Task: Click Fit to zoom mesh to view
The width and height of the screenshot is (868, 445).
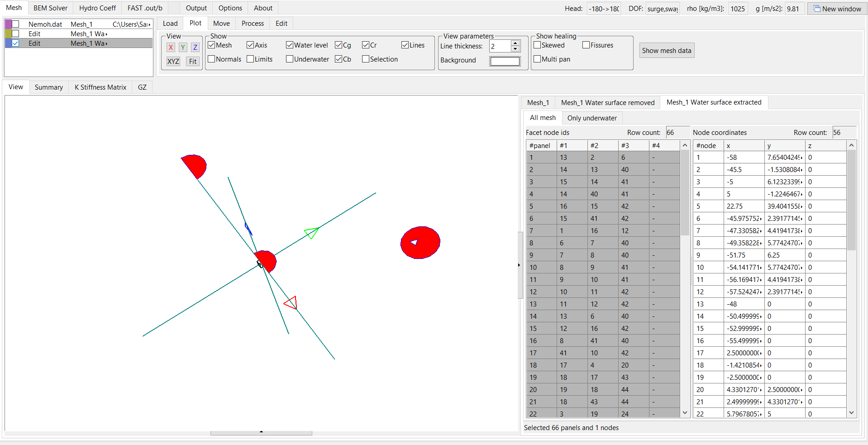Action: coord(192,62)
